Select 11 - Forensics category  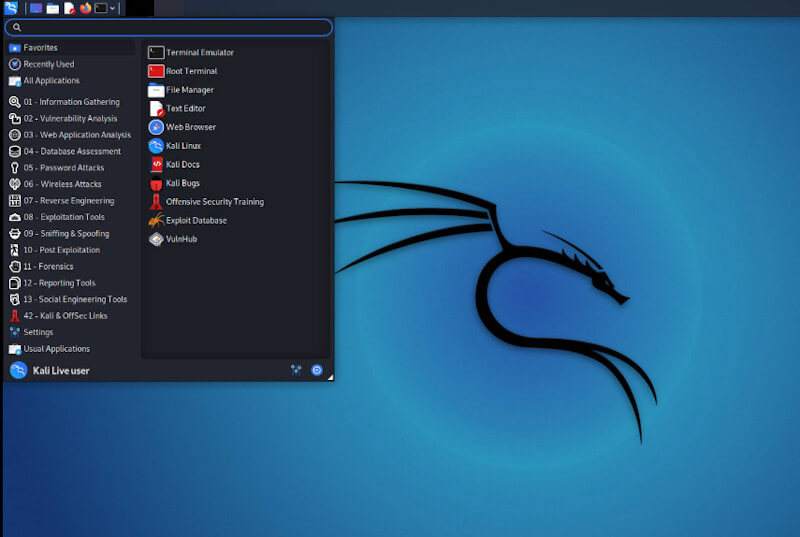tap(71, 266)
